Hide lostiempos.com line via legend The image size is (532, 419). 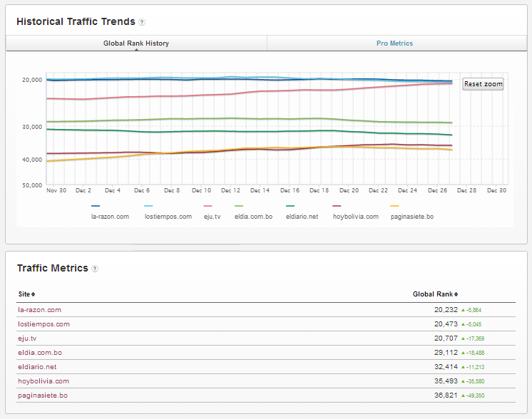click(168, 216)
